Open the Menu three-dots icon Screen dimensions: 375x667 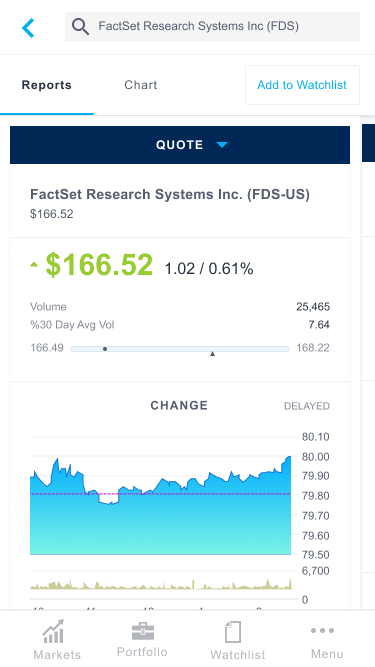pos(322,630)
